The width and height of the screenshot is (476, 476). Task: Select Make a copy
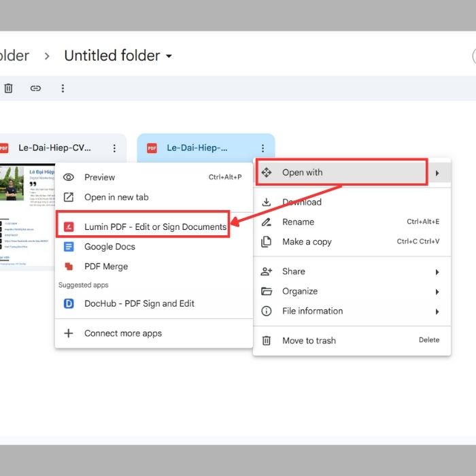[x=352, y=242]
